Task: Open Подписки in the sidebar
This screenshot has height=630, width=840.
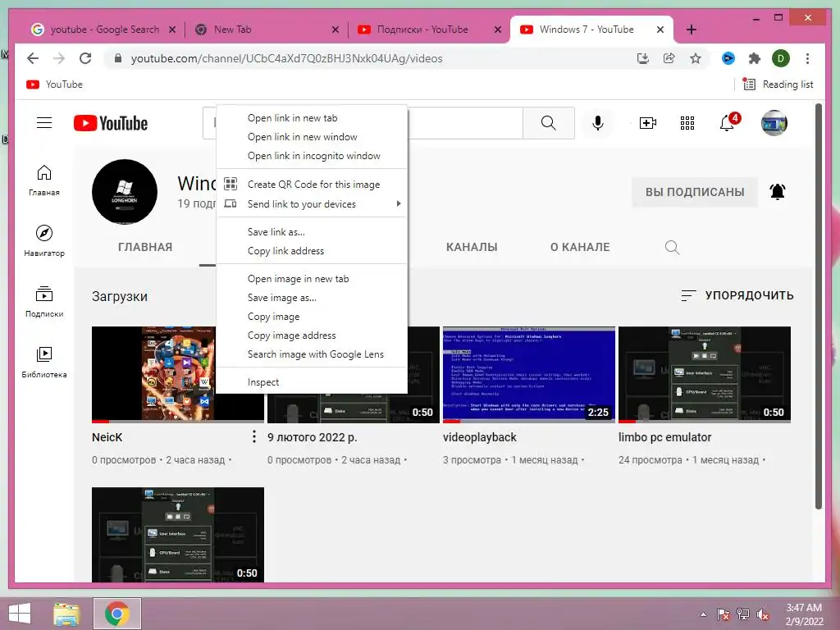Action: click(x=44, y=302)
